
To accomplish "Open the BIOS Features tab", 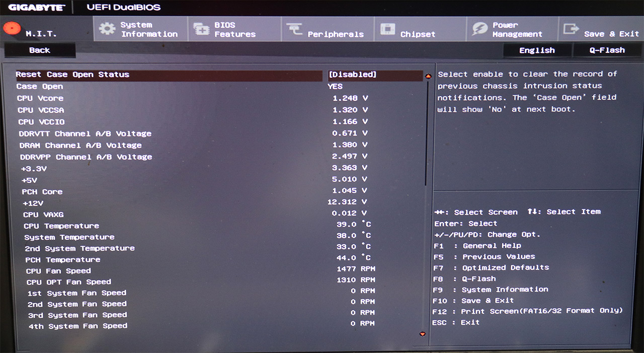I will tap(234, 29).
